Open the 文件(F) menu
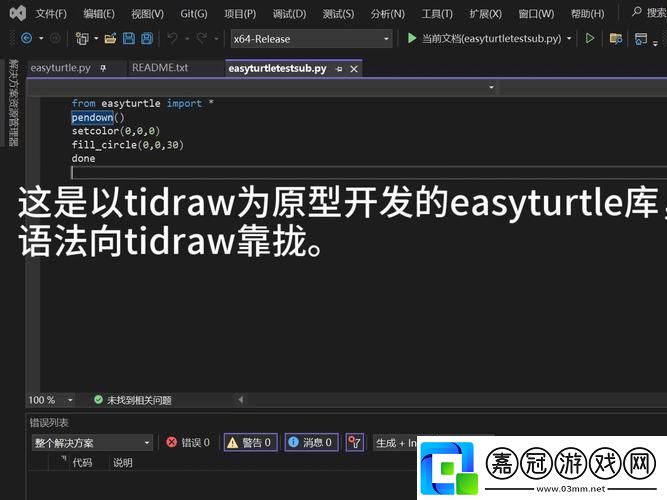This screenshot has height=500, width=667. coord(51,14)
